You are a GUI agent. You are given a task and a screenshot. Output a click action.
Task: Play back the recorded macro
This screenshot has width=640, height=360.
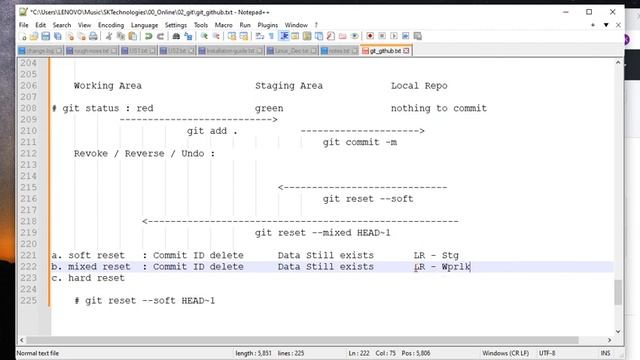click(394, 36)
